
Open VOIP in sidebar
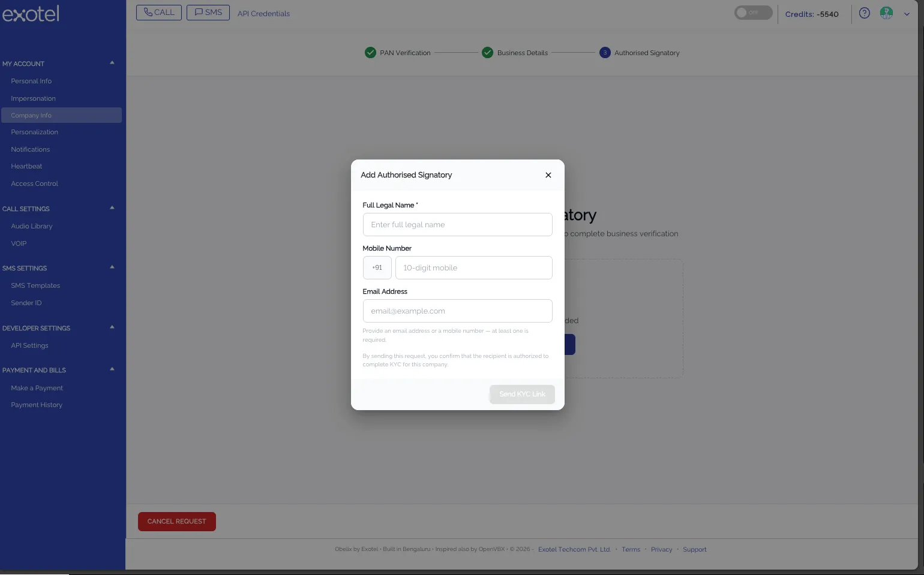(19, 243)
